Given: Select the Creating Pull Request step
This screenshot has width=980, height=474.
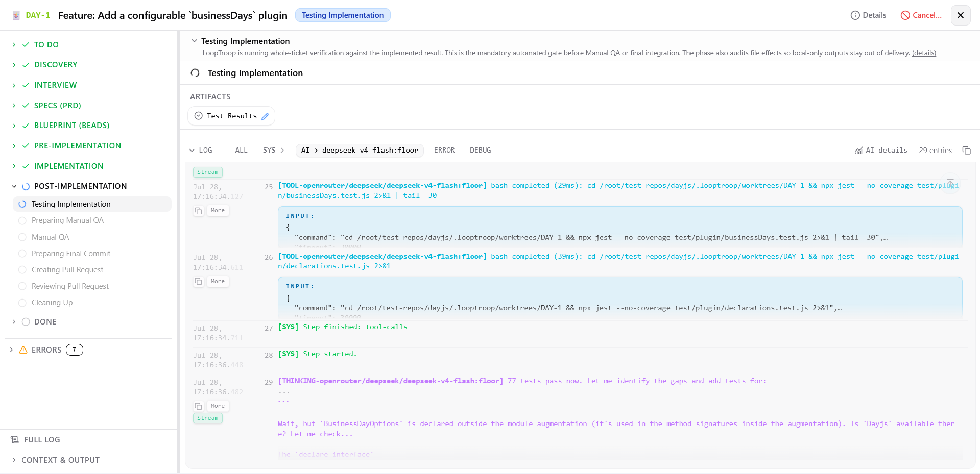Looking at the screenshot, I should pyautogui.click(x=92, y=270).
